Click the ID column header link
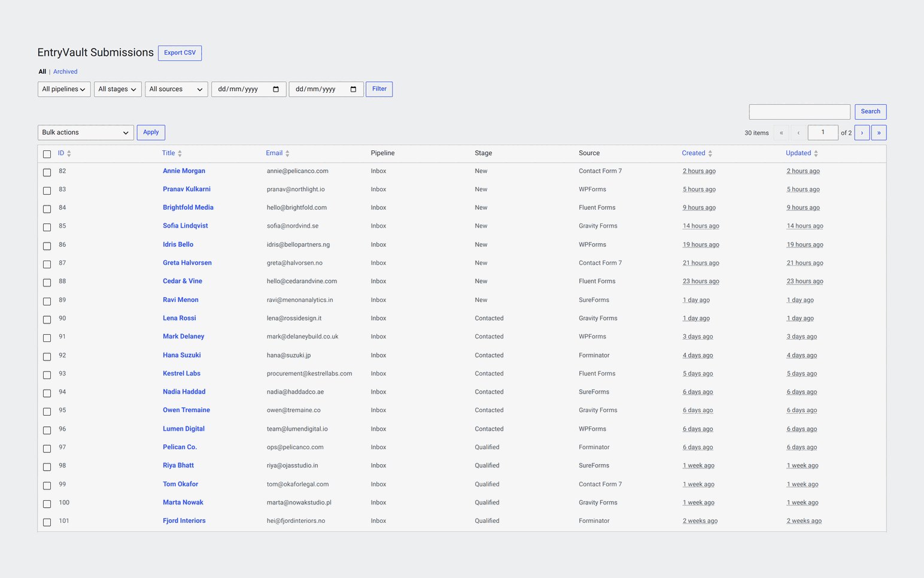 click(61, 153)
